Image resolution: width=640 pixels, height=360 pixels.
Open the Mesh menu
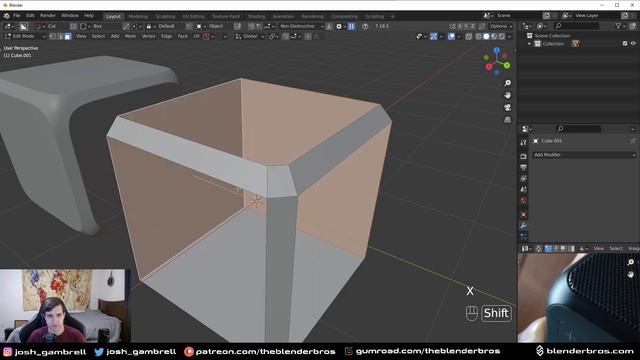[130, 36]
